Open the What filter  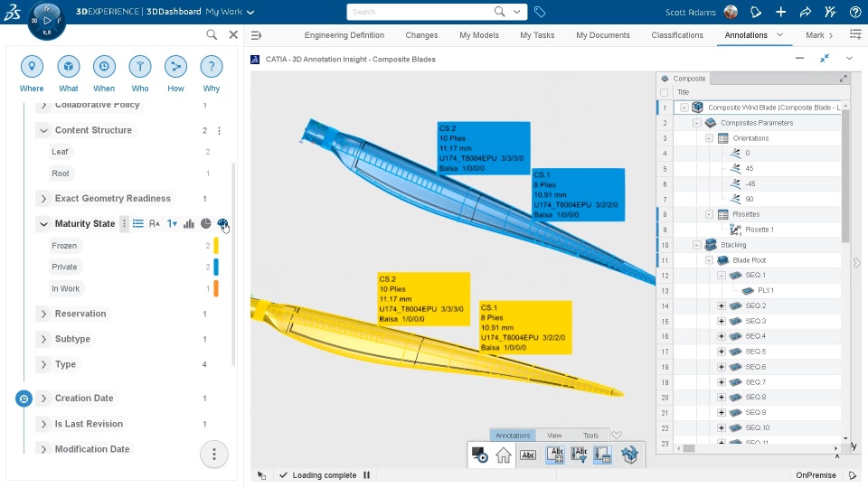[68, 67]
